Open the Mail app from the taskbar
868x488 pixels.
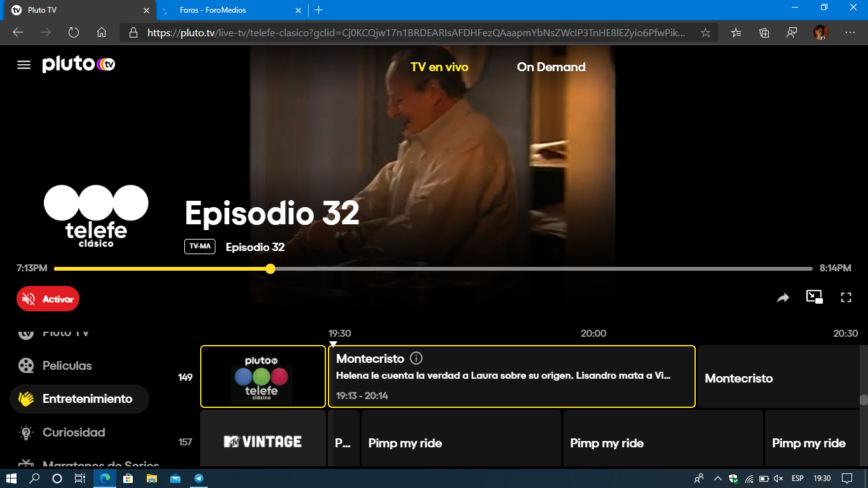[x=175, y=478]
